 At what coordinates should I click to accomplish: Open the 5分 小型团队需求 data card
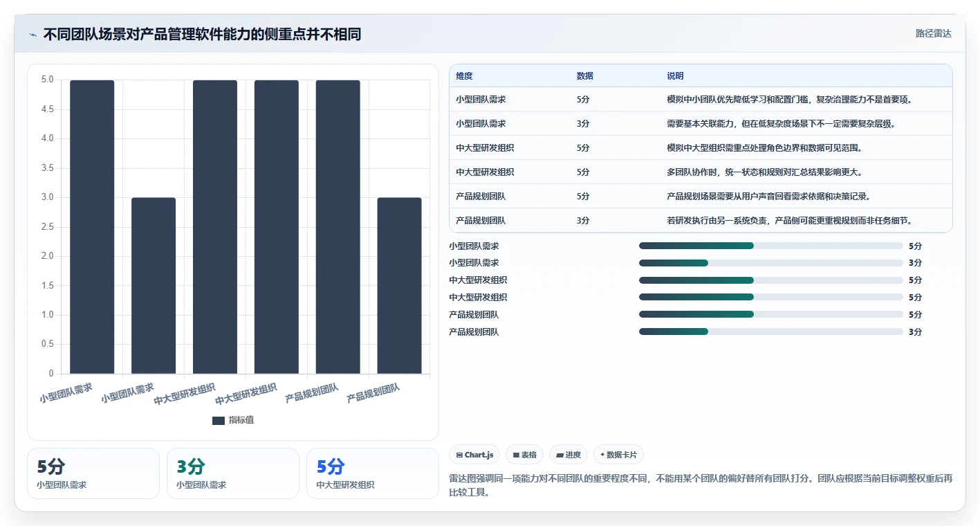coord(93,473)
